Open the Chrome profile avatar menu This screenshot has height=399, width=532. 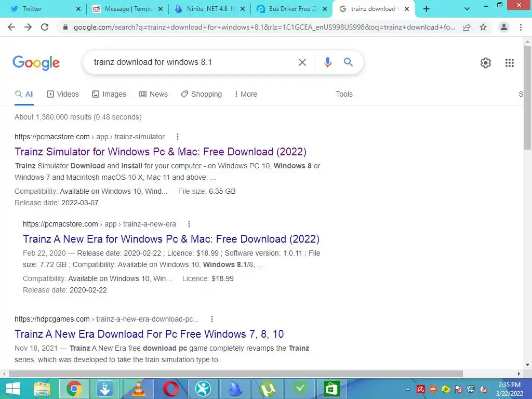[x=504, y=27]
